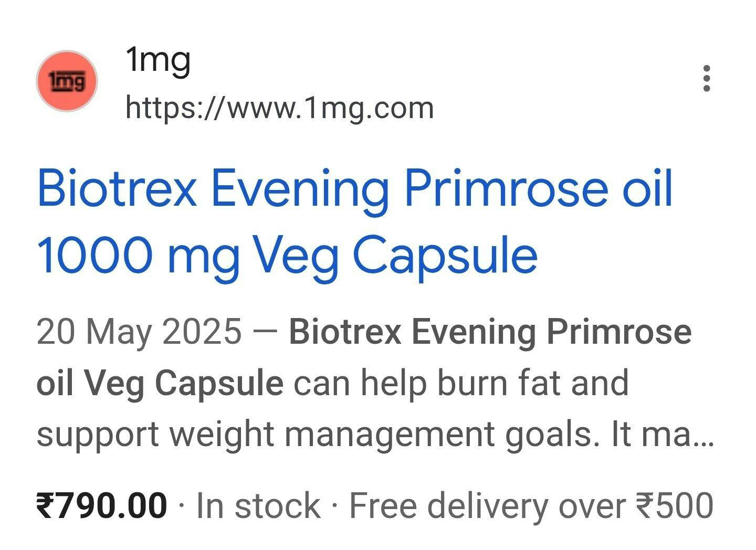This screenshot has width=756, height=550.
Task: Click the bold 'oil Veg Capsule' snippet text
Action: coord(160,384)
